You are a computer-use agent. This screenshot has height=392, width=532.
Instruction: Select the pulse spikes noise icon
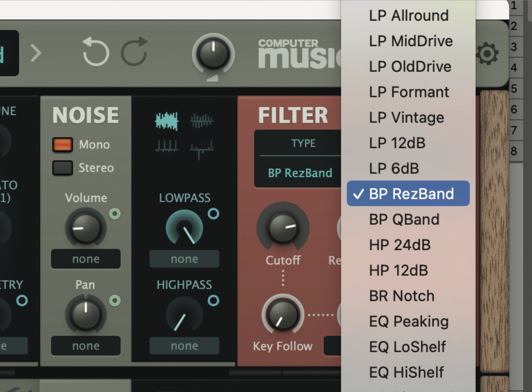[166, 147]
